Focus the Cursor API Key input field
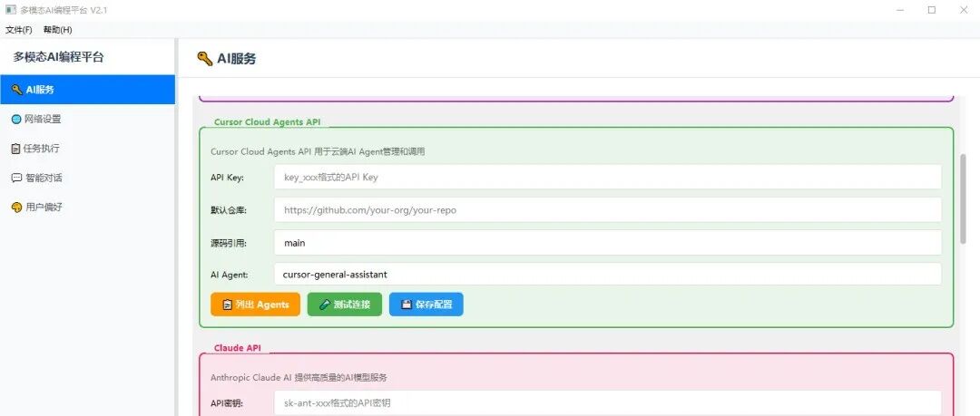 tap(607, 177)
